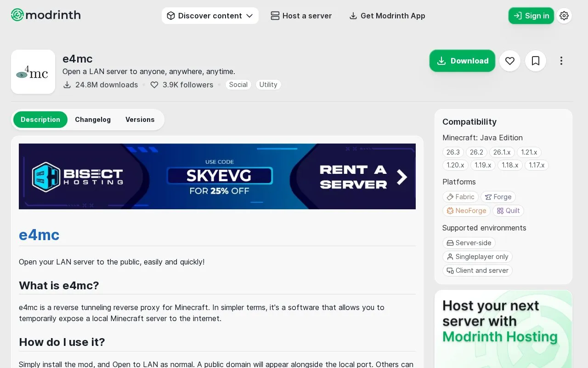Switch to the Versions tab
This screenshot has width=588, height=368.
[x=140, y=120]
